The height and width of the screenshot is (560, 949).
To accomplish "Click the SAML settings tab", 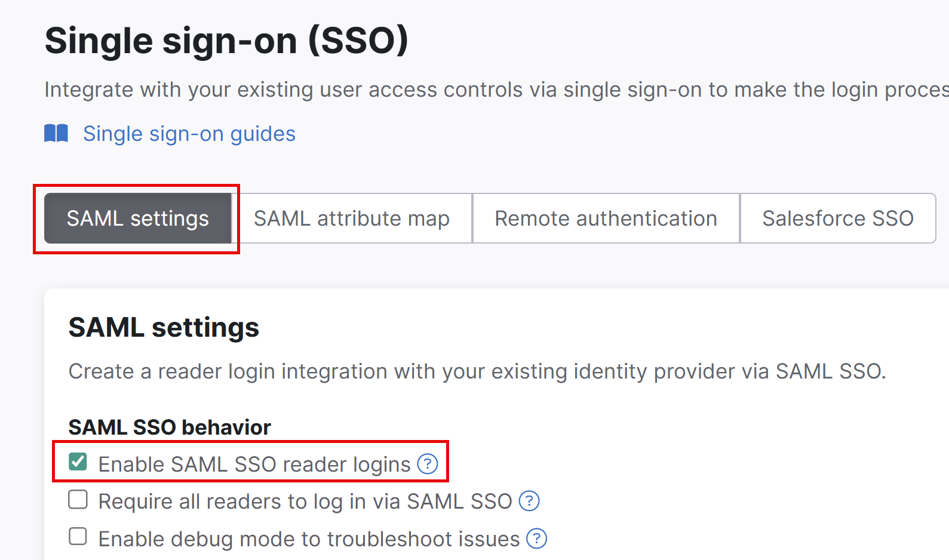I will click(137, 219).
